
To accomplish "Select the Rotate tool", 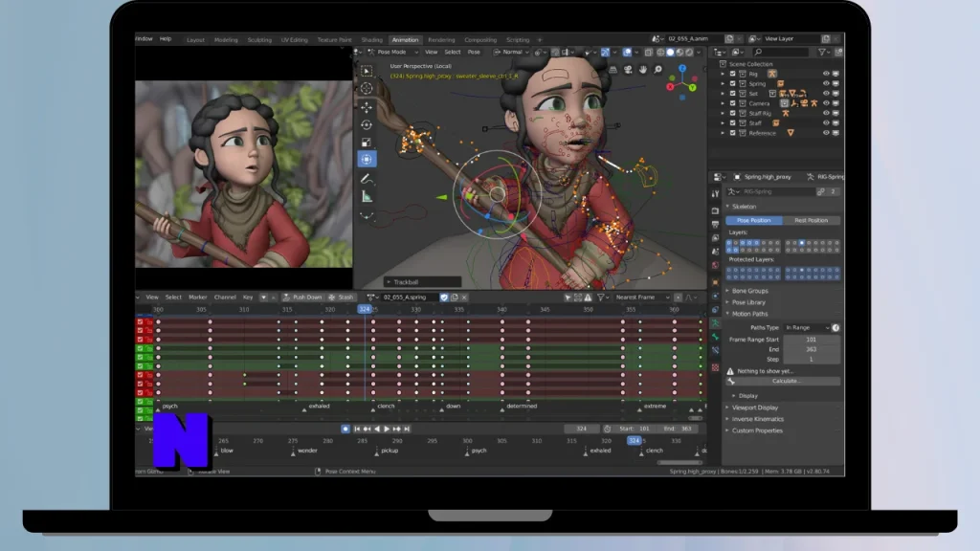I will coord(367,125).
